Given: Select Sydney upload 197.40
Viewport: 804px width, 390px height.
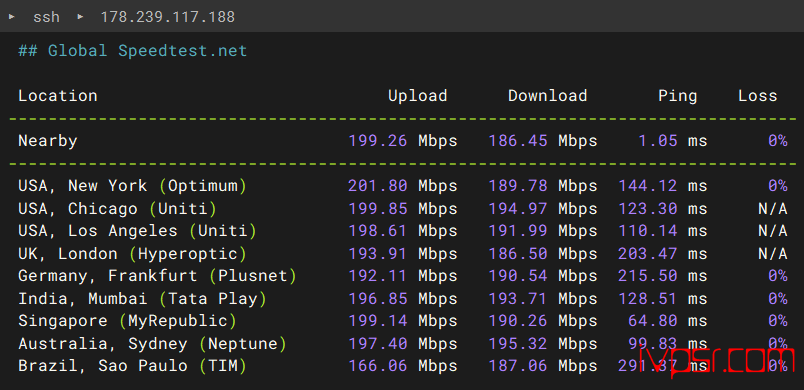Looking at the screenshot, I should point(378,343).
